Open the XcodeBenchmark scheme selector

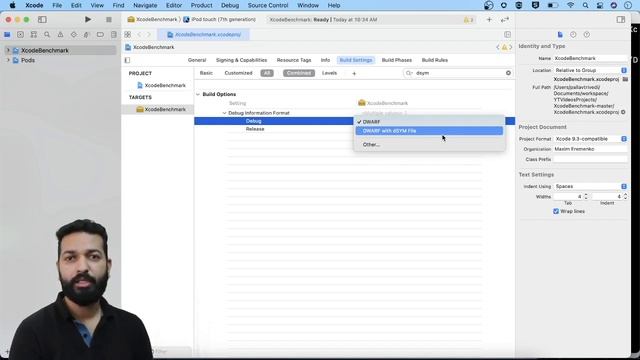[153, 20]
